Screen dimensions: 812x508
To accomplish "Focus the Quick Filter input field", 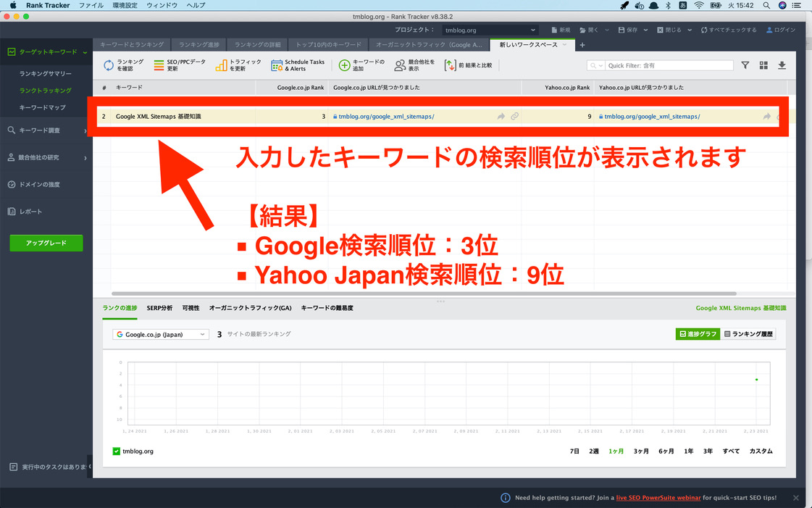I will [x=669, y=66].
